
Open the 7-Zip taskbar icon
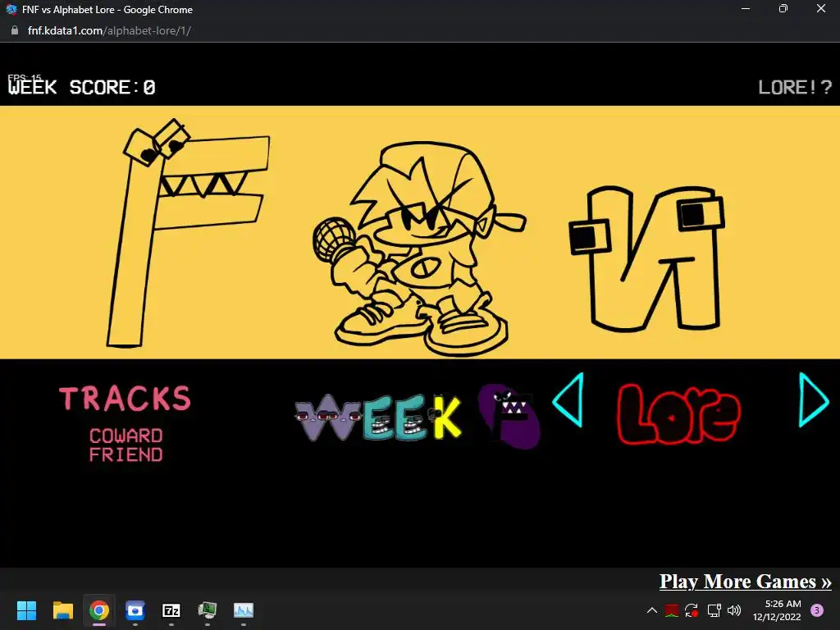[171, 610]
